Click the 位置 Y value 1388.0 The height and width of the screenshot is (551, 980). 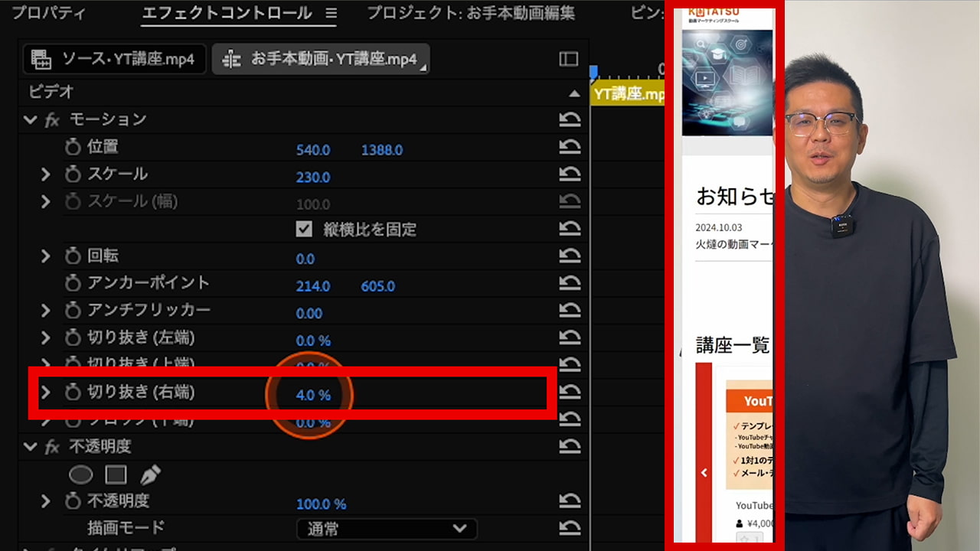click(382, 150)
